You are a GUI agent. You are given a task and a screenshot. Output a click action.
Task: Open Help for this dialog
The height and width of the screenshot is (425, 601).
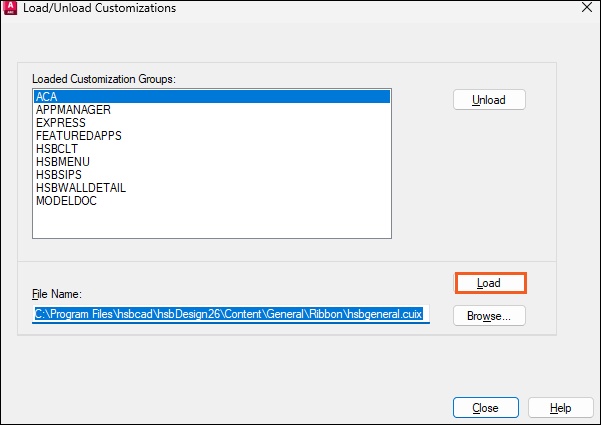click(560, 408)
